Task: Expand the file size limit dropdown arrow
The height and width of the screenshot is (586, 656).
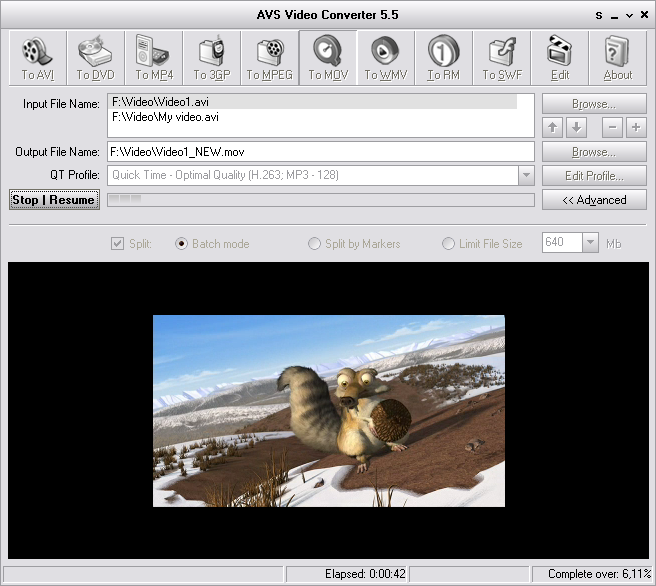Action: tap(590, 242)
